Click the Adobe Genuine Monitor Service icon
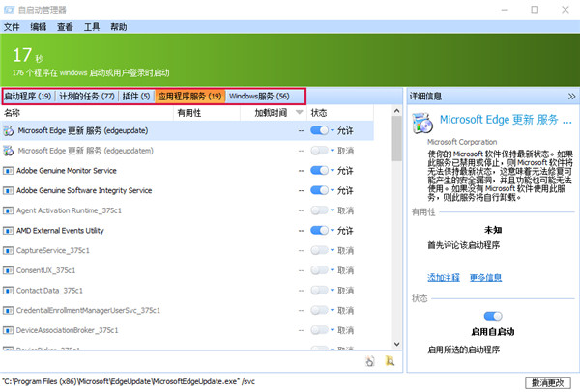 click(x=8, y=171)
